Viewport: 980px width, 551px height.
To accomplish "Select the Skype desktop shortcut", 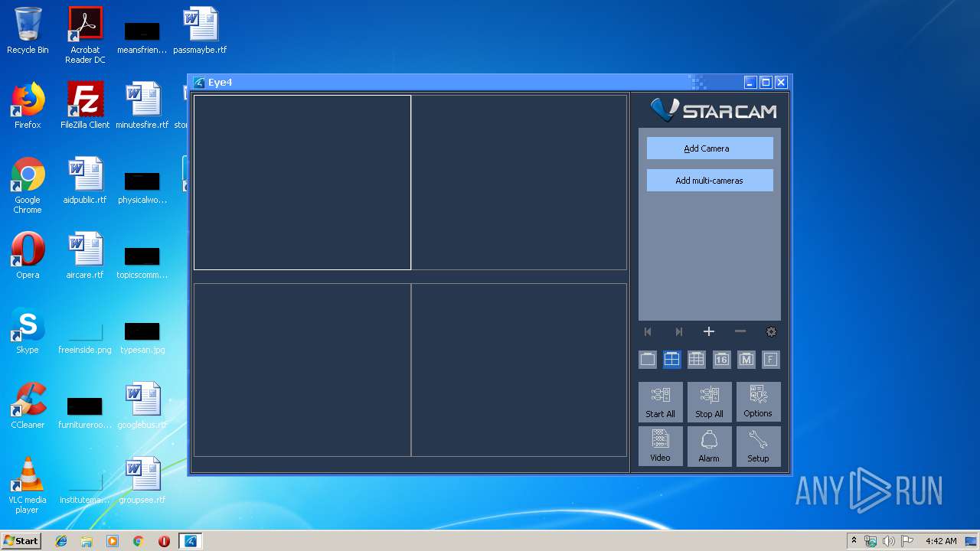I will [28, 331].
